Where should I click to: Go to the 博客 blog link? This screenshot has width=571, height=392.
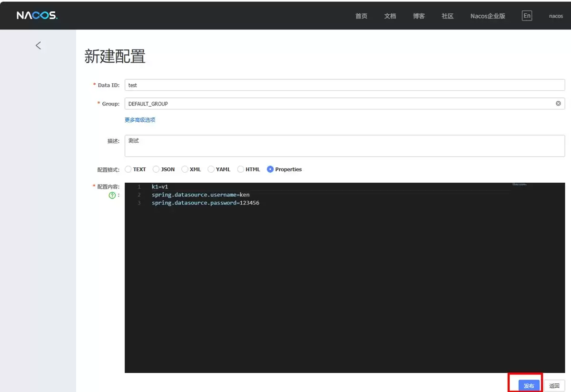pyautogui.click(x=419, y=16)
